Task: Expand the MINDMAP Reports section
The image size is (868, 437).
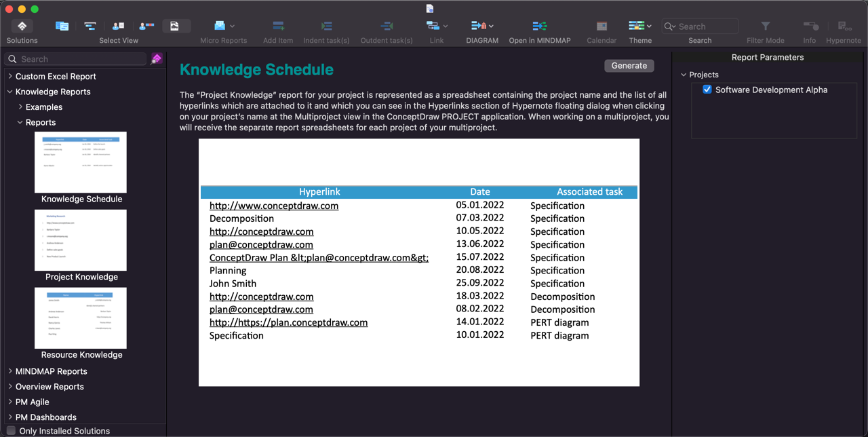Action: click(x=10, y=371)
